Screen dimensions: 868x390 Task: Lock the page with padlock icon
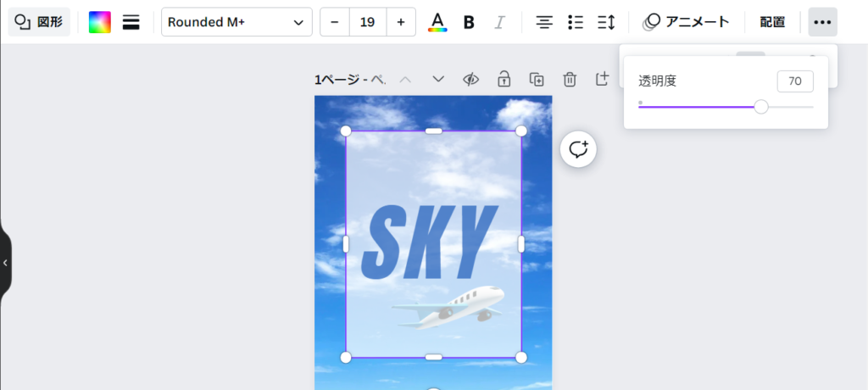pyautogui.click(x=504, y=79)
